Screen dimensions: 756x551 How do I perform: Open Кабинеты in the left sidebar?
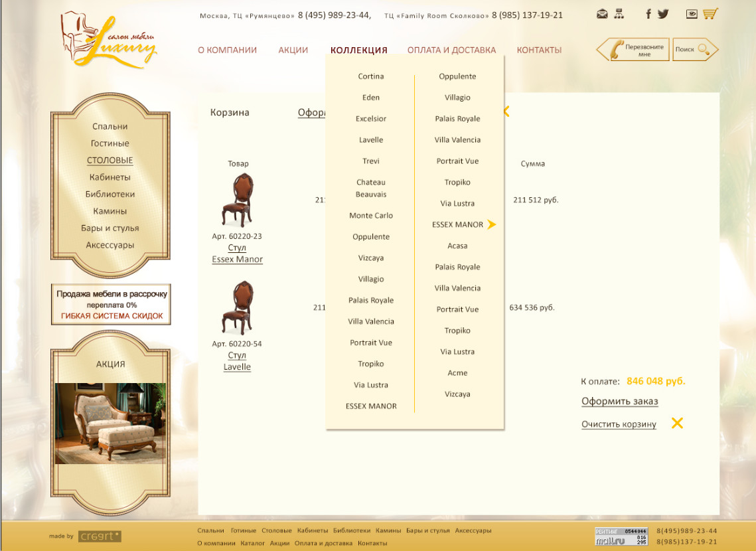(x=110, y=177)
